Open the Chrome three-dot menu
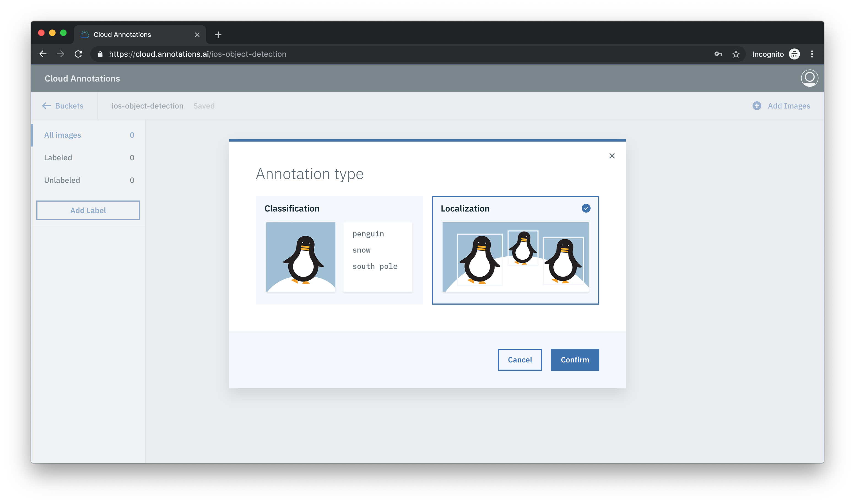The height and width of the screenshot is (504, 855). [812, 54]
